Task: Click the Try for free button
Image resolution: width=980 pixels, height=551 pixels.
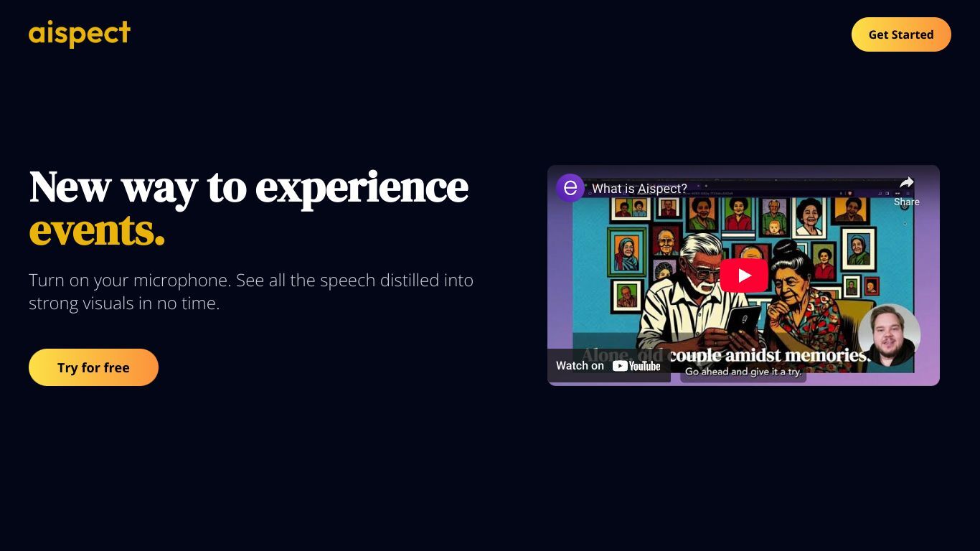Action: [93, 367]
